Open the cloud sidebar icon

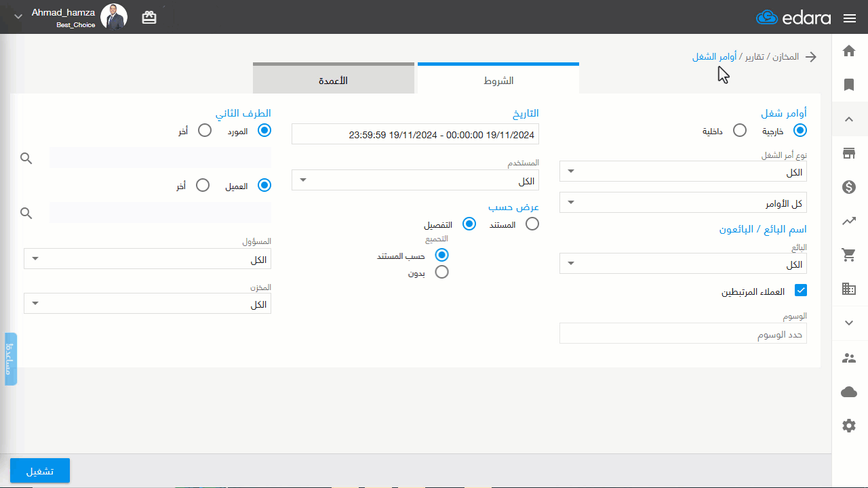pyautogui.click(x=848, y=392)
